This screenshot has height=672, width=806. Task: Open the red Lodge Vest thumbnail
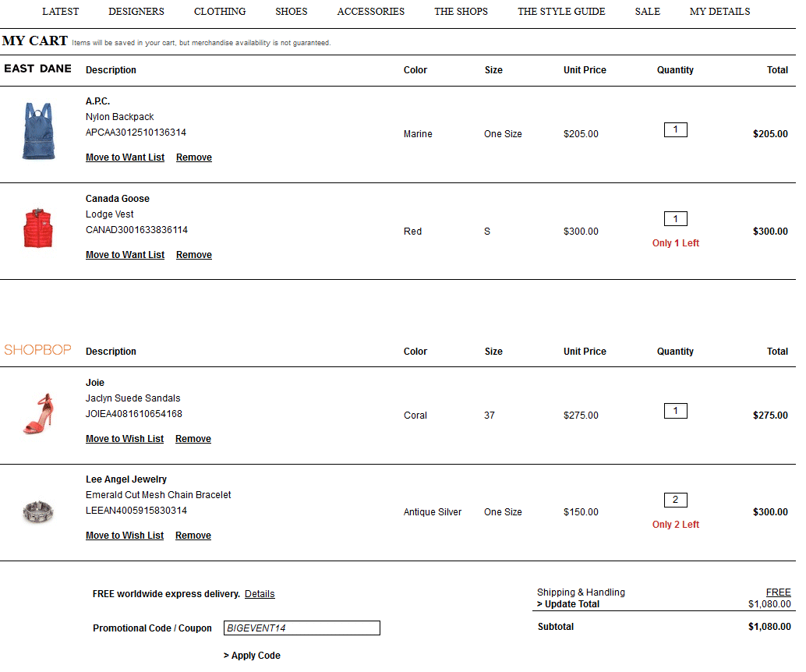coord(38,228)
